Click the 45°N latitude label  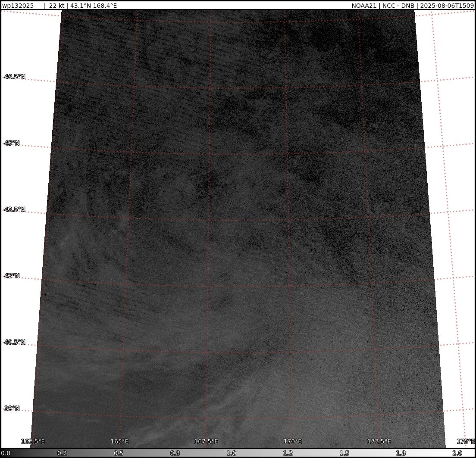[12, 143]
